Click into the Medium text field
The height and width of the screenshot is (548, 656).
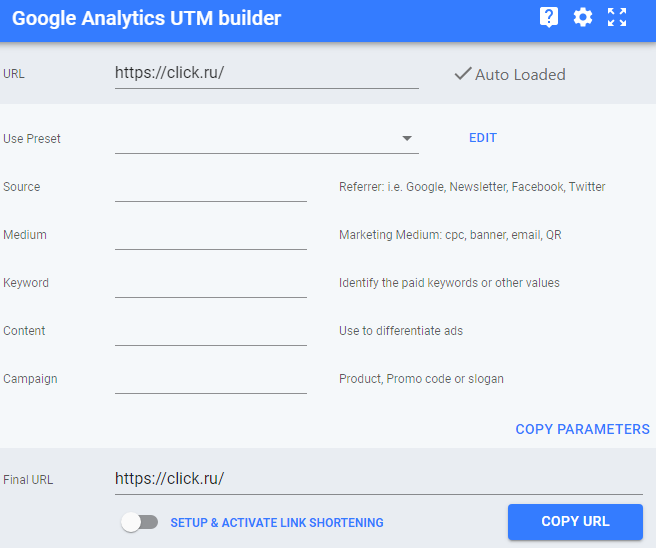click(x=210, y=235)
